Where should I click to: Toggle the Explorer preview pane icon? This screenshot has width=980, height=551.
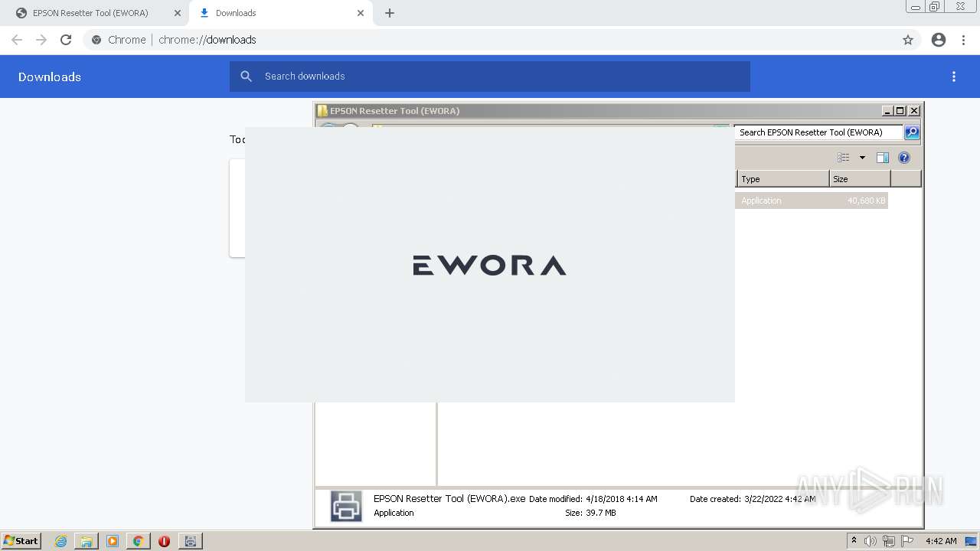point(883,158)
